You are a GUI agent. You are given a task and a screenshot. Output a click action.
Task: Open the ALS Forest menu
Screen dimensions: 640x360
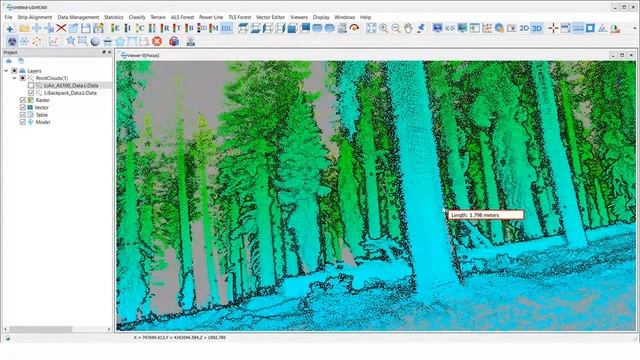182,17
